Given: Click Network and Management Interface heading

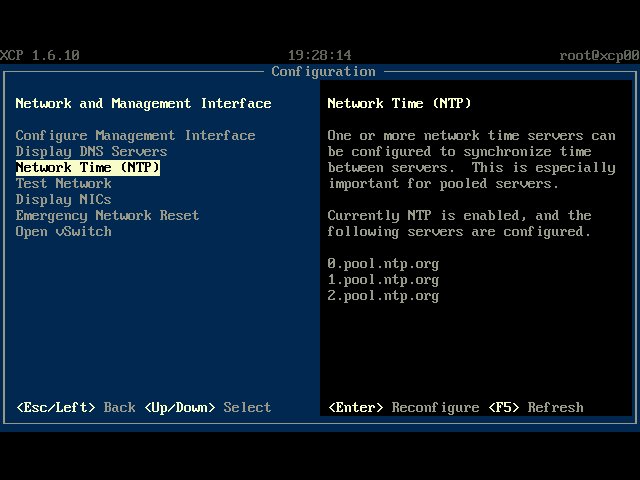Looking at the screenshot, I should [143, 103].
